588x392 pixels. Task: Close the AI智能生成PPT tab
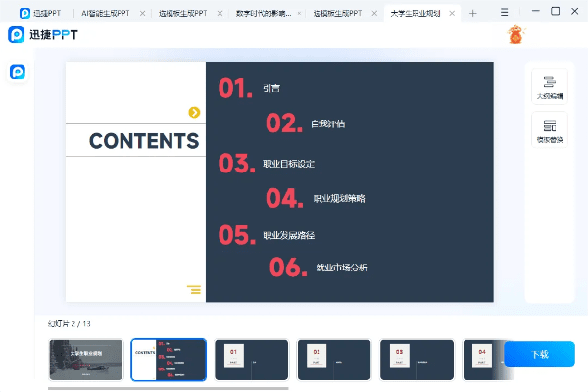[142, 13]
